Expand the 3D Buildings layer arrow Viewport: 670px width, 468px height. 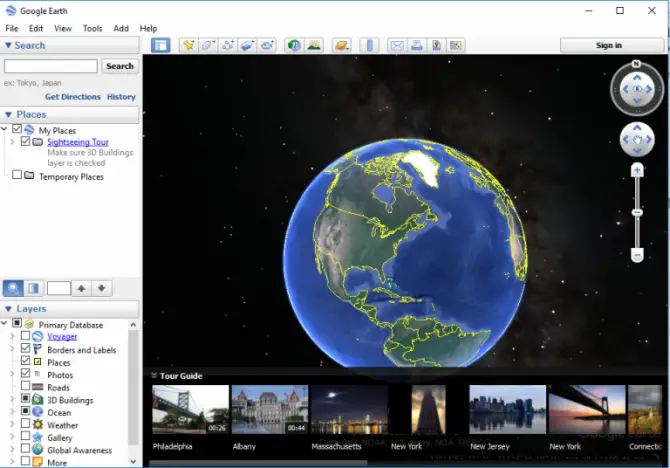pos(12,399)
